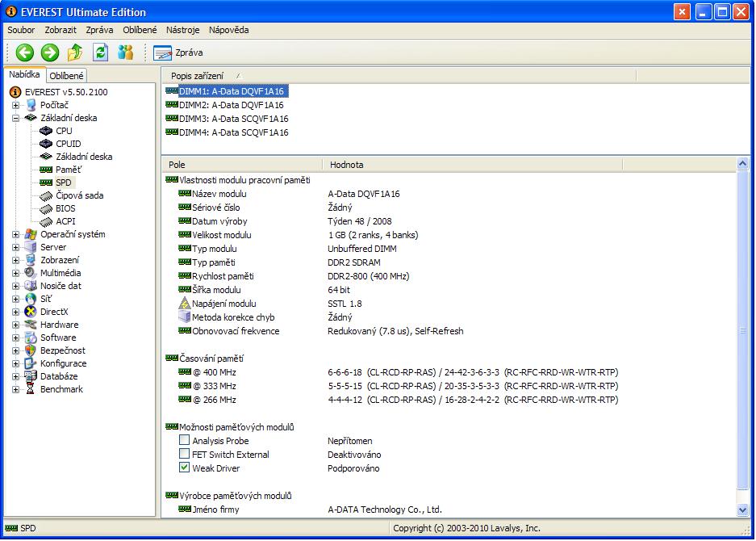Collapse the Základní deska tree node
Screen dimensions: 756x541
coord(15,118)
